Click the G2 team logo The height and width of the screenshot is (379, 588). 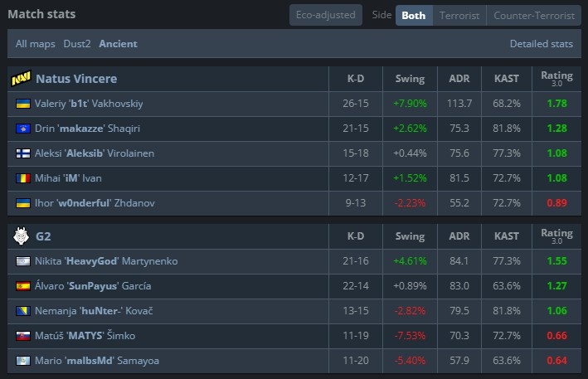pos(21,236)
